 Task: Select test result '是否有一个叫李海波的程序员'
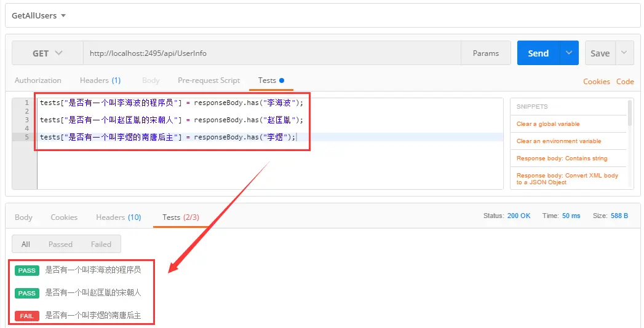point(93,270)
